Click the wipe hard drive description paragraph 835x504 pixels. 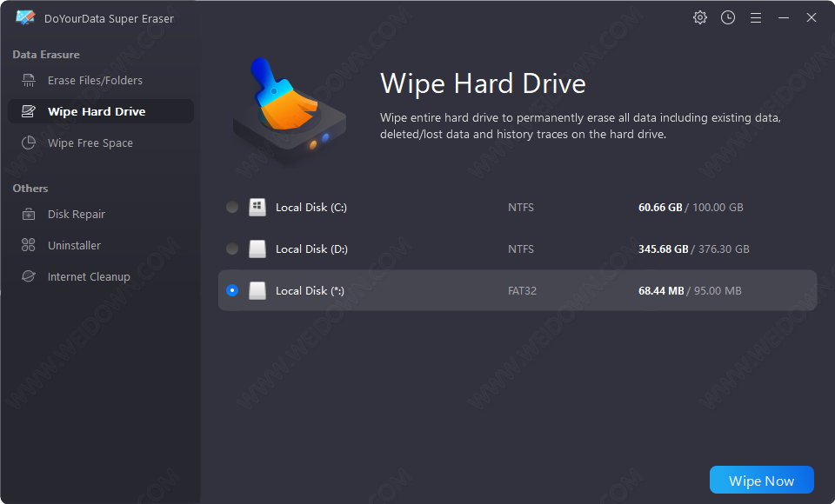click(580, 126)
